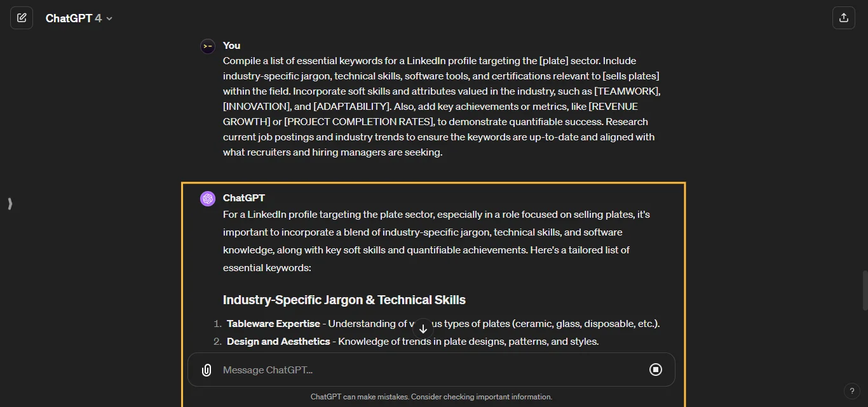This screenshot has height=407, width=868.
Task: Click the sidebar collapse handle on screen edge
Action: [x=10, y=204]
